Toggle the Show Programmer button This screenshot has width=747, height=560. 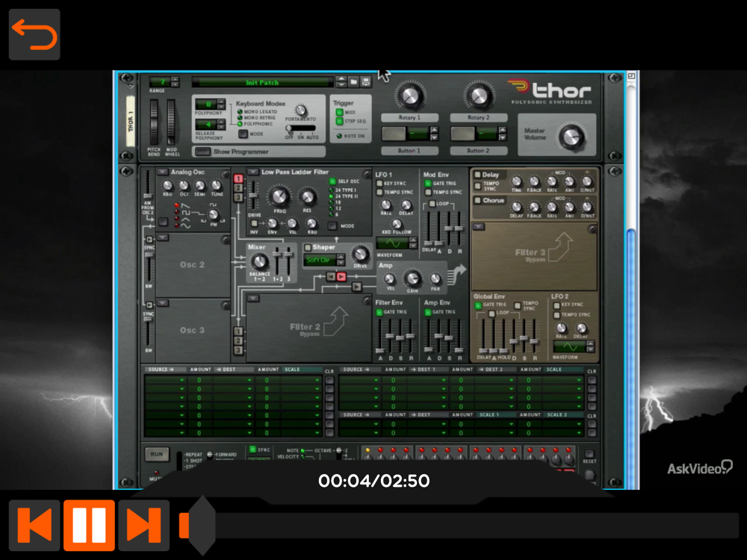pyautogui.click(x=203, y=152)
